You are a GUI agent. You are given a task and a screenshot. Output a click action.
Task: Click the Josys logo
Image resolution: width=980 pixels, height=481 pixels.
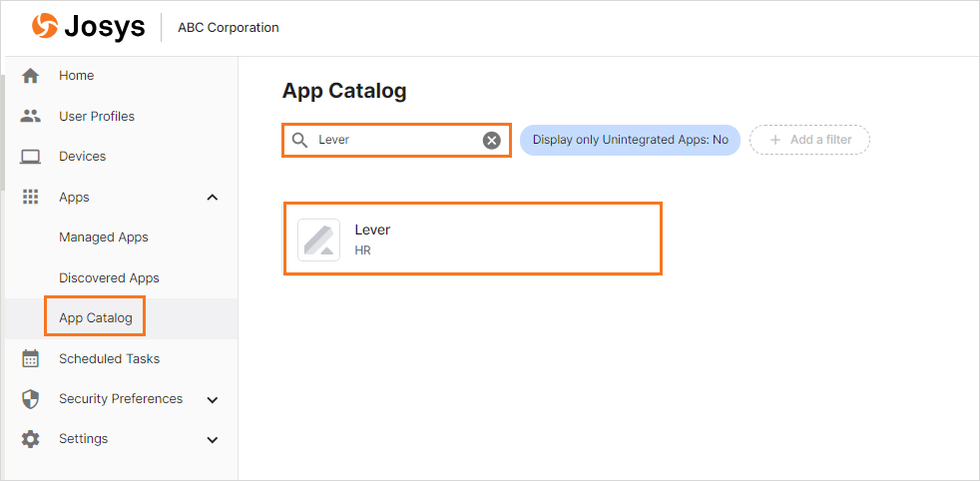coord(88,27)
